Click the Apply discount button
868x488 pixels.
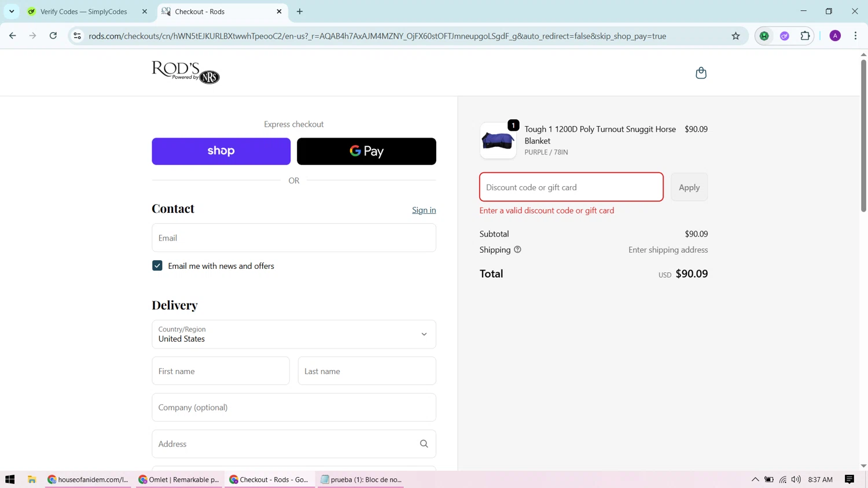point(689,187)
